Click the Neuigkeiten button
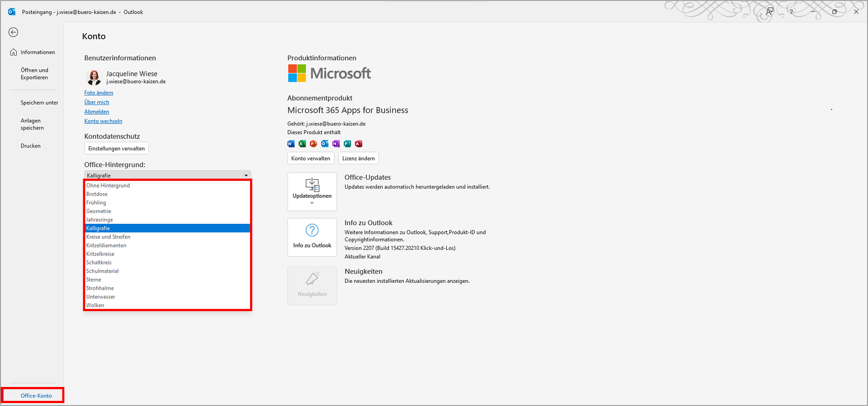Screen dimensions: 868x406 coord(312,286)
